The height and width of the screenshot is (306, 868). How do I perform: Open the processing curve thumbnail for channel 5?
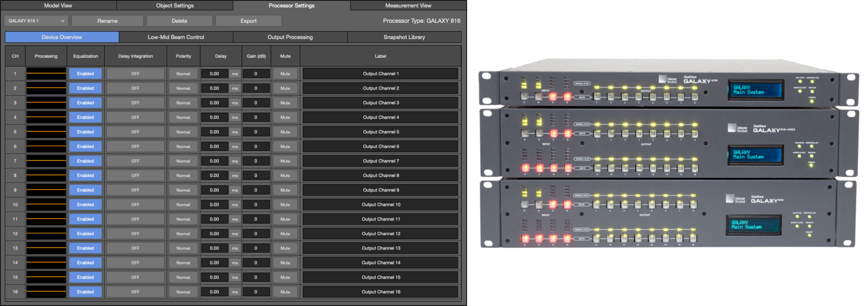tap(46, 132)
